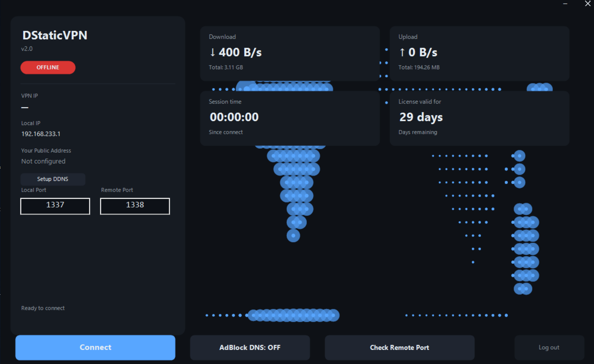Click the 'Total: 3.11 GB' download total
594x364 pixels.
(226, 68)
